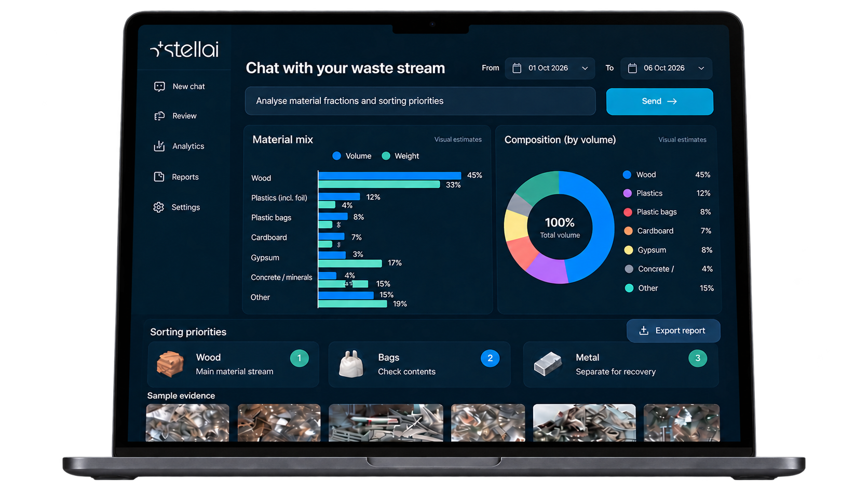The image size is (868, 489).
Task: Click 'Visual estimates' in Material mix panel
Action: click(458, 139)
